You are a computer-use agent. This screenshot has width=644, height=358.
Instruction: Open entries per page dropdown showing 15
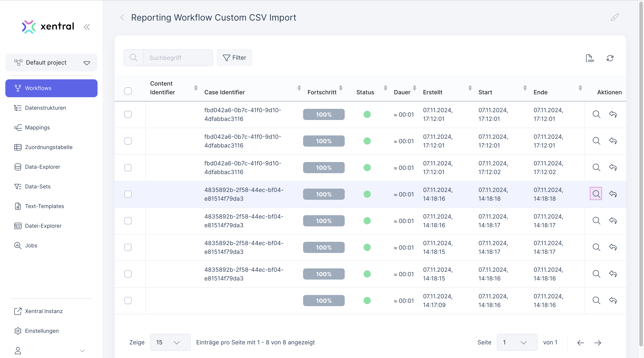coord(170,342)
